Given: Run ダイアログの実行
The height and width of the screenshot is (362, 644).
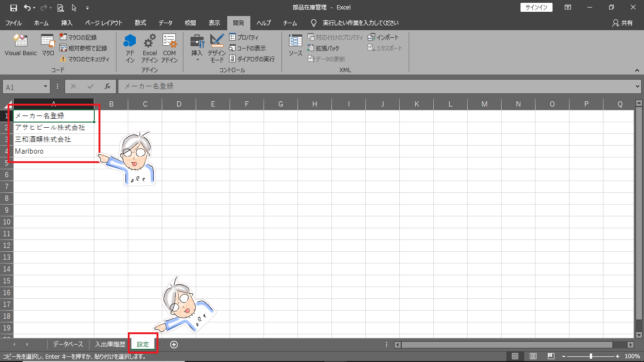Looking at the screenshot, I should pyautogui.click(x=252, y=59).
